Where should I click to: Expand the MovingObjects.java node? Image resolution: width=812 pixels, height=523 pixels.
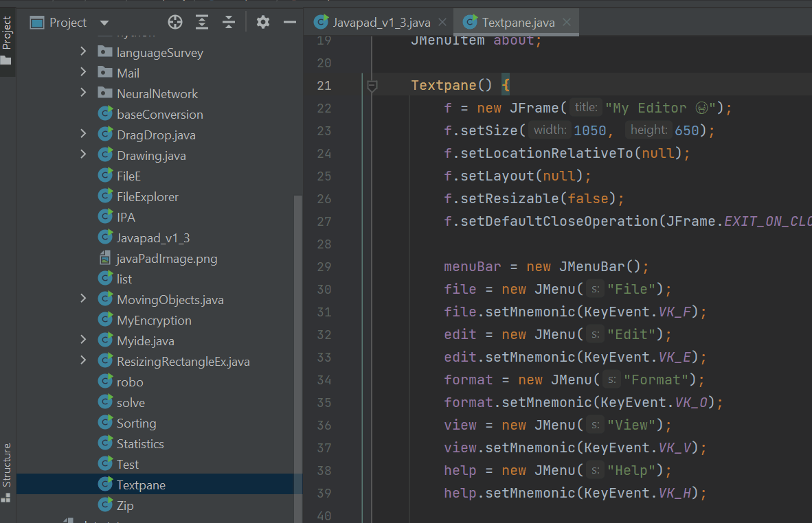pos(83,299)
